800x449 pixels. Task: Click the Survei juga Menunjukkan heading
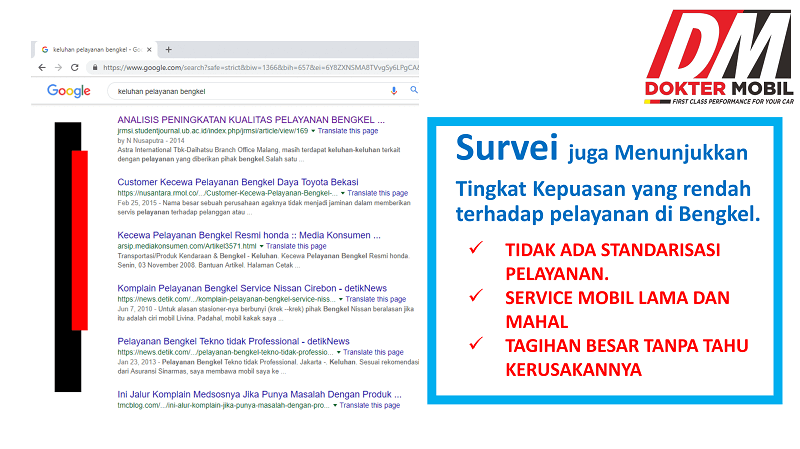point(602,148)
